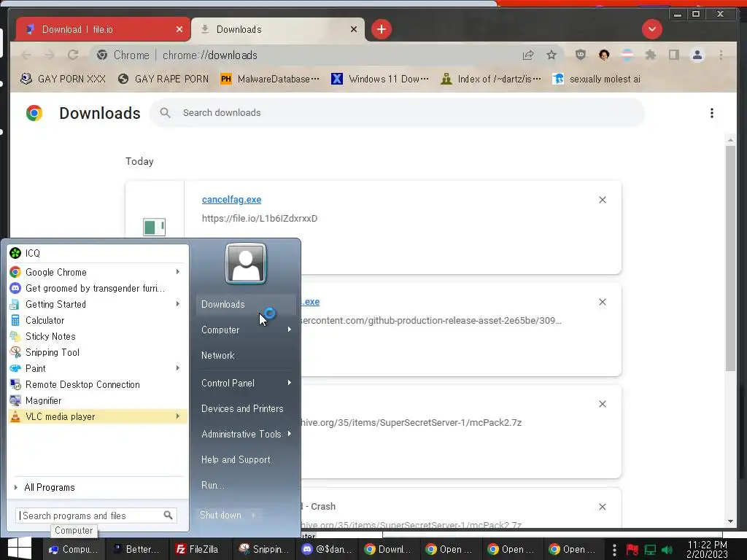
Task: Select the Downloads browser tab
Action: pos(277,29)
